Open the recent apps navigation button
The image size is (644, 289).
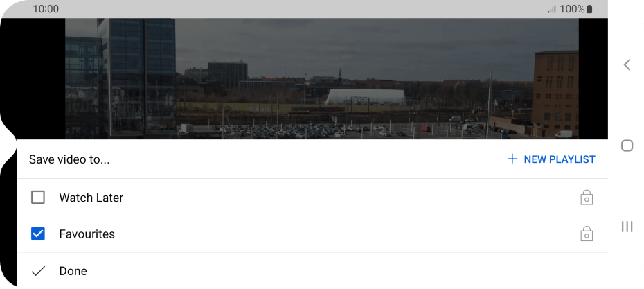click(627, 227)
